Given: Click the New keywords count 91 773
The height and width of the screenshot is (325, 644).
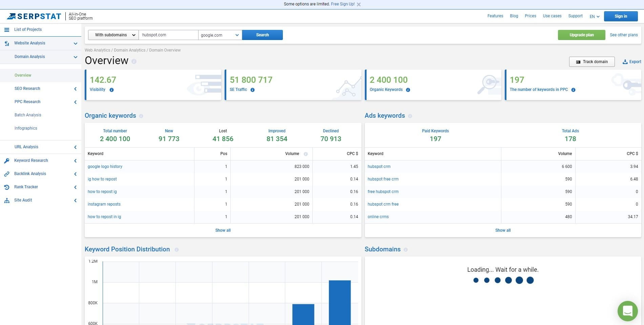Looking at the screenshot, I should pos(169,139).
